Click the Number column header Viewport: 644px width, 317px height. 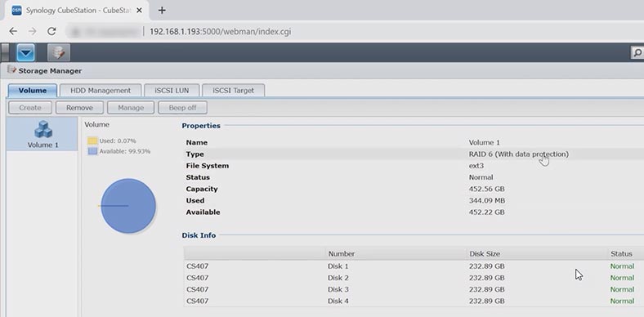[x=342, y=254]
